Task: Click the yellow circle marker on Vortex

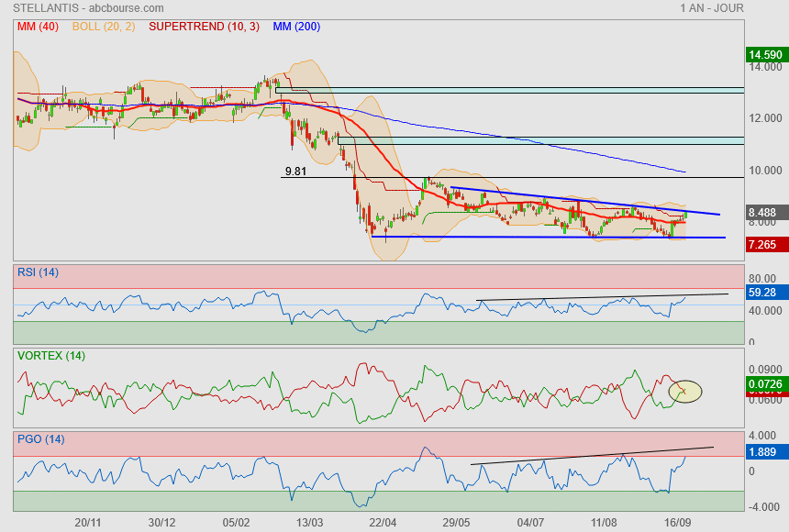Action: coord(684,392)
